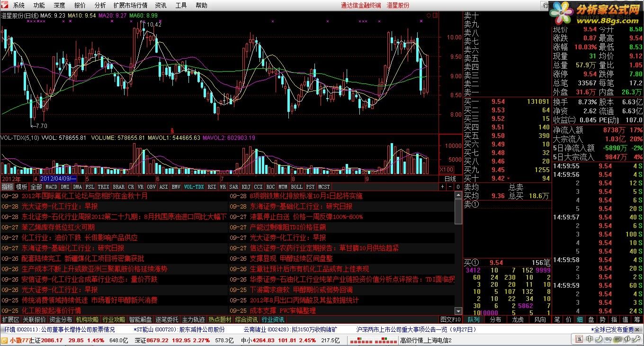The image size is (644, 346).
Task: Select the MACD indicator tab
Action: 51,187
